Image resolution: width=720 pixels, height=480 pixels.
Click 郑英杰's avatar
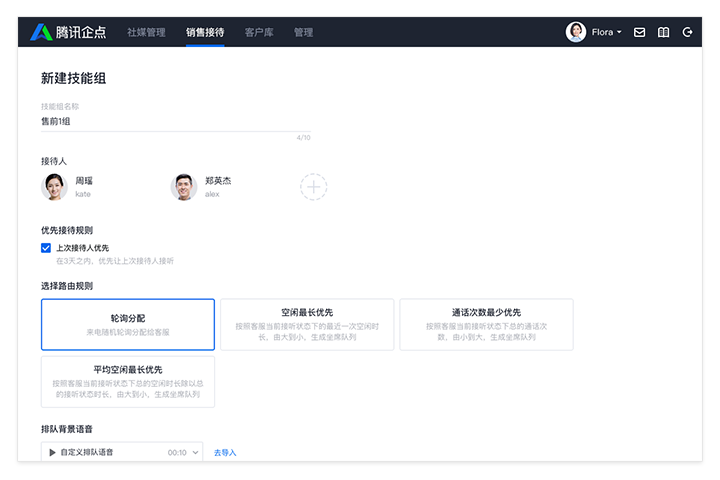pos(184,187)
